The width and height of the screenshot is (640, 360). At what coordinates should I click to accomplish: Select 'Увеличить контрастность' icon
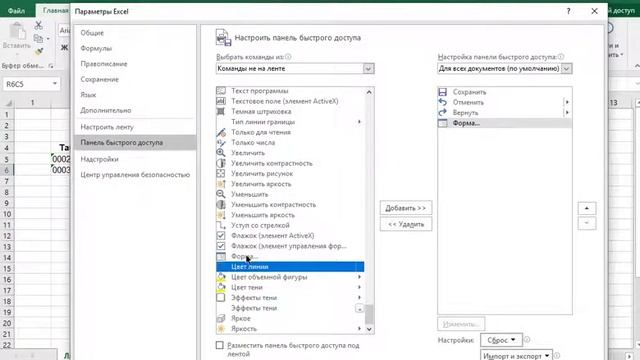click(221, 163)
